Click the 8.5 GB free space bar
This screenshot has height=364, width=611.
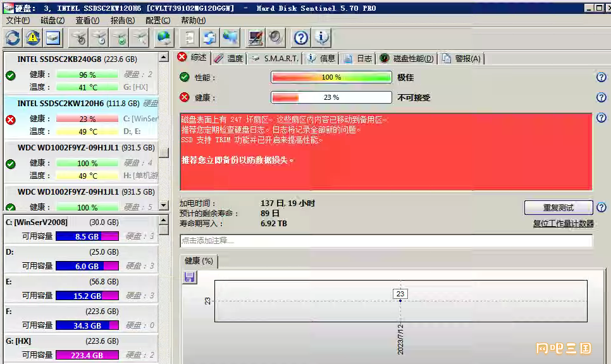[x=87, y=236]
